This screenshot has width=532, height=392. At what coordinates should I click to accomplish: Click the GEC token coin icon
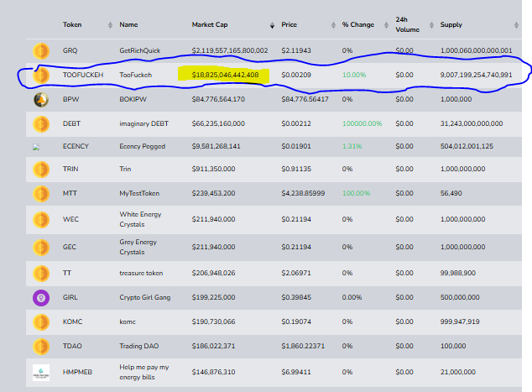coord(41,248)
